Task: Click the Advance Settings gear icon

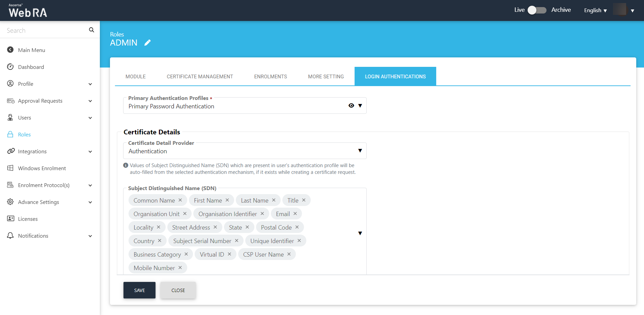Action: coord(10,202)
